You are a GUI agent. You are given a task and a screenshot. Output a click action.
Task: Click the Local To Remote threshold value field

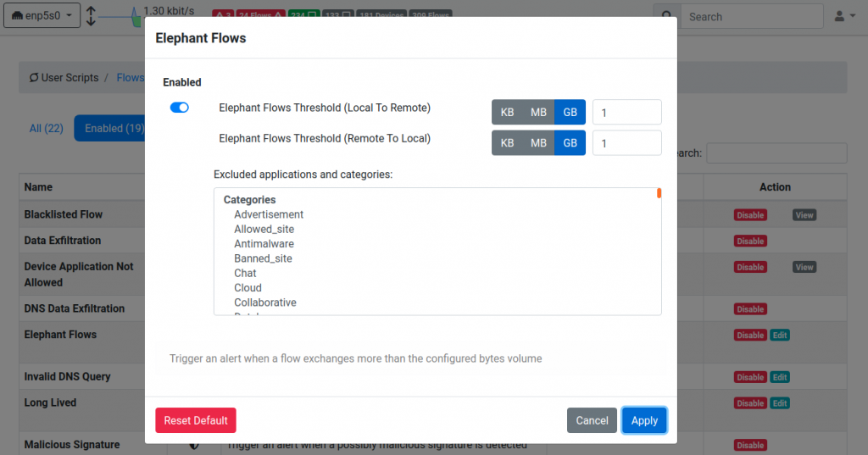[626, 113]
